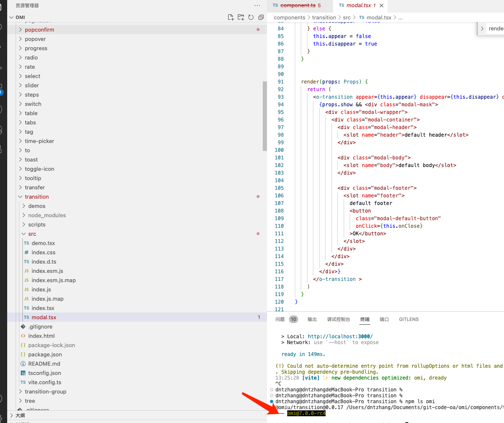Close the modal.tsx editor tab
The width and height of the screenshot is (504, 423).
[x=382, y=5]
